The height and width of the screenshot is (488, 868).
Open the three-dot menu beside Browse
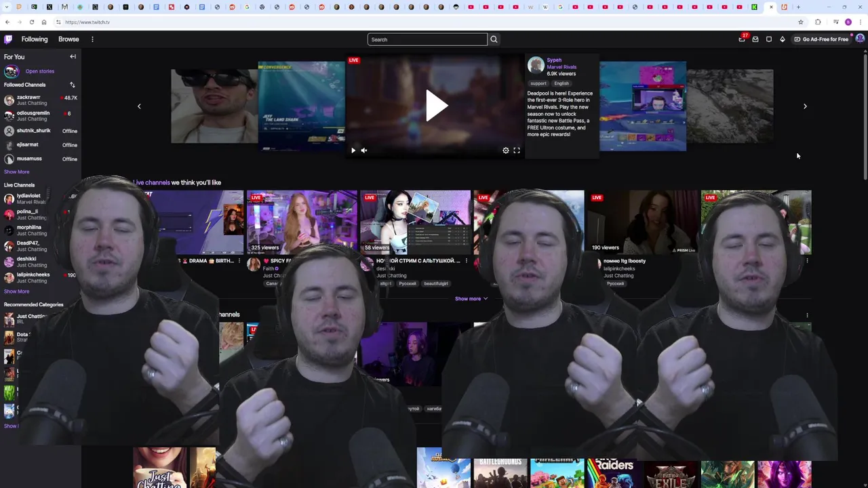pos(92,39)
